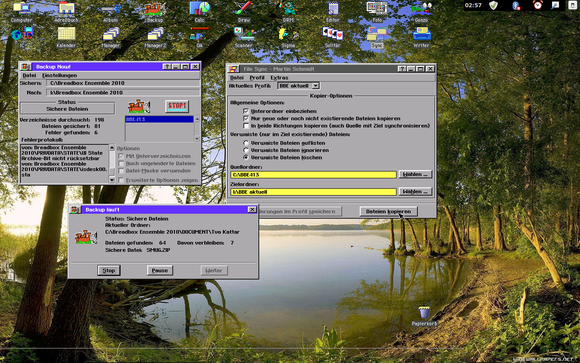580x363 pixels.
Task: Toggle Datei-Maske verwenden checkbox
Action: coord(121,171)
